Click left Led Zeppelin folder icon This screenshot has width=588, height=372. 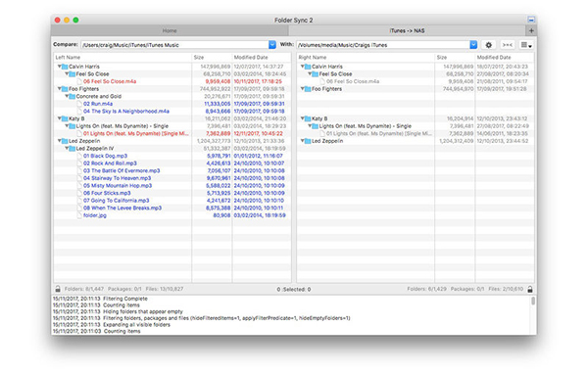[x=65, y=141]
